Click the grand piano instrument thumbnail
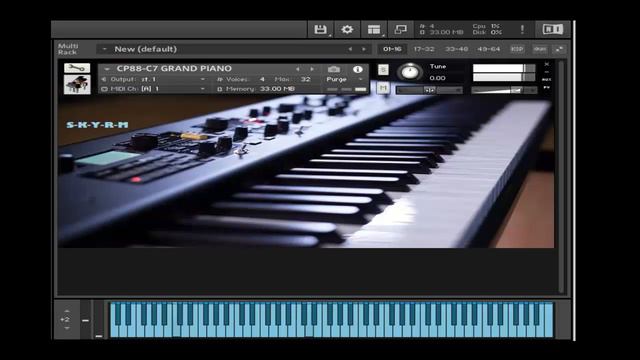This screenshot has height=360, width=640. pyautogui.click(x=77, y=84)
